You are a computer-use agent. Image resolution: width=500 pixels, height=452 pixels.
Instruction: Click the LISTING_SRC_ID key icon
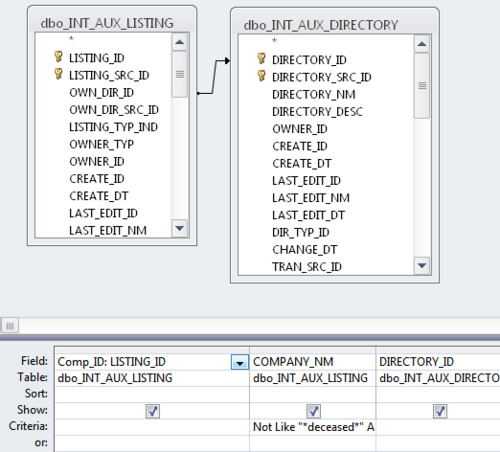[58, 74]
